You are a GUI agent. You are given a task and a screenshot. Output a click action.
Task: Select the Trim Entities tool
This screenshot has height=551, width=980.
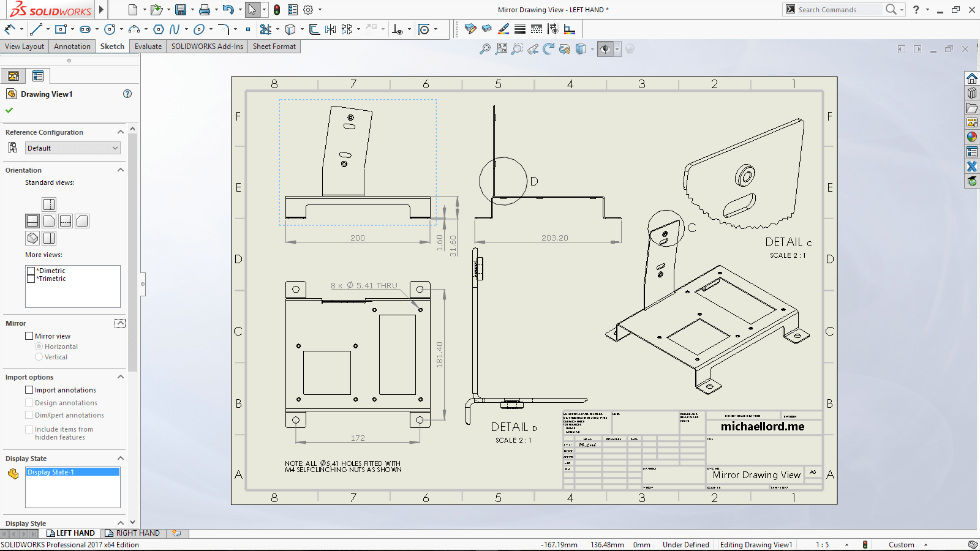[x=265, y=29]
